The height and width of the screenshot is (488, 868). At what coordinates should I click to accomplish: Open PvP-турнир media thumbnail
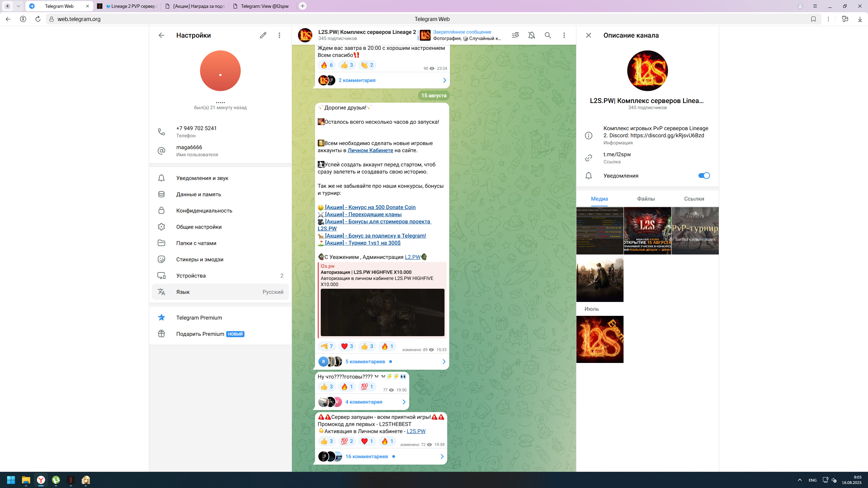(x=695, y=231)
